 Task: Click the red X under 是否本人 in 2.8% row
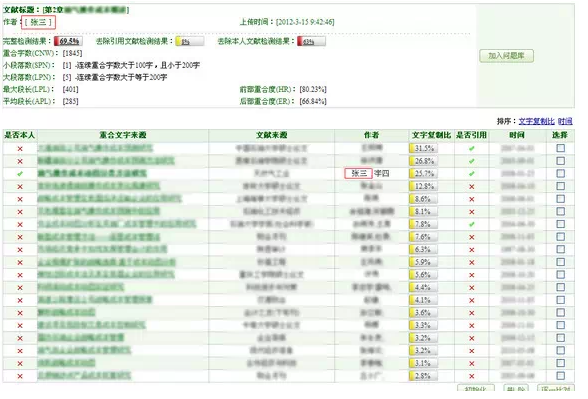[20, 376]
